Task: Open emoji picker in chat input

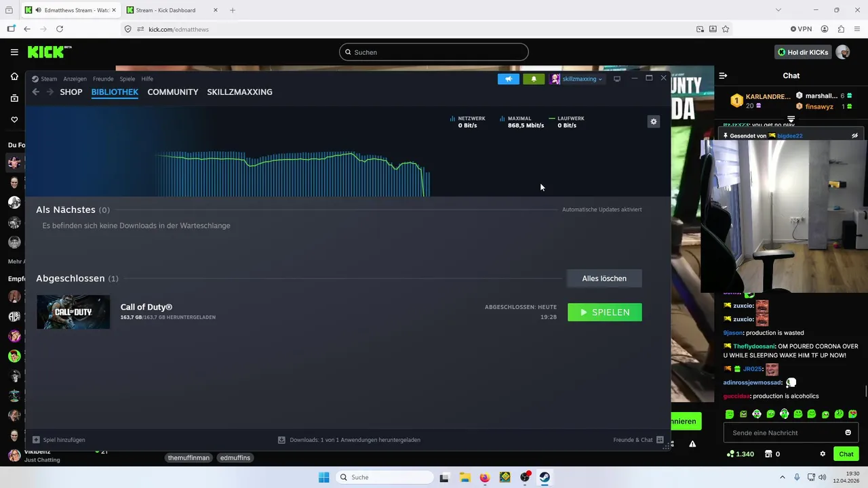Action: [848, 432]
